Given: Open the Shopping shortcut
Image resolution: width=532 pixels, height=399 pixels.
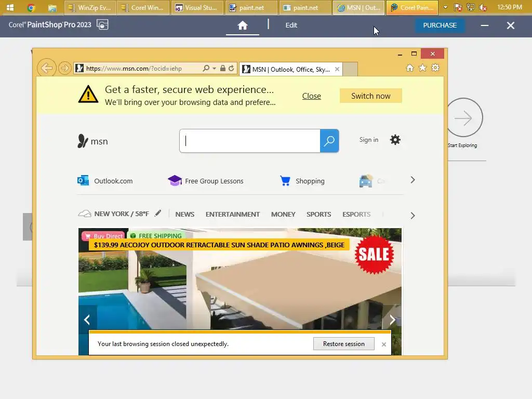Looking at the screenshot, I should click(302, 181).
